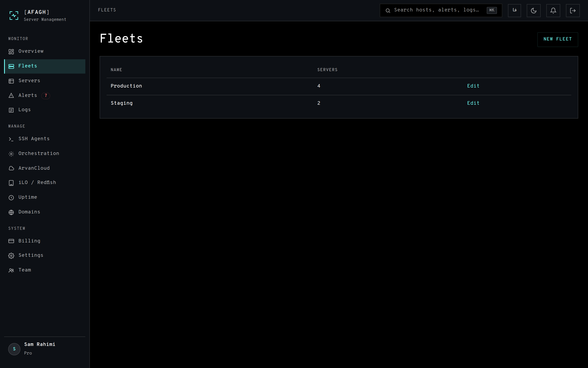Screen dimensions: 588x368
Task: Click the Uptime clock icon
Action: click(11, 197)
